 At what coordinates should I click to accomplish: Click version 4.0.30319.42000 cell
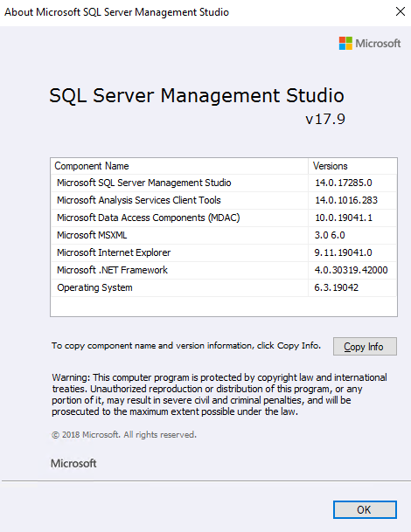[351, 271]
